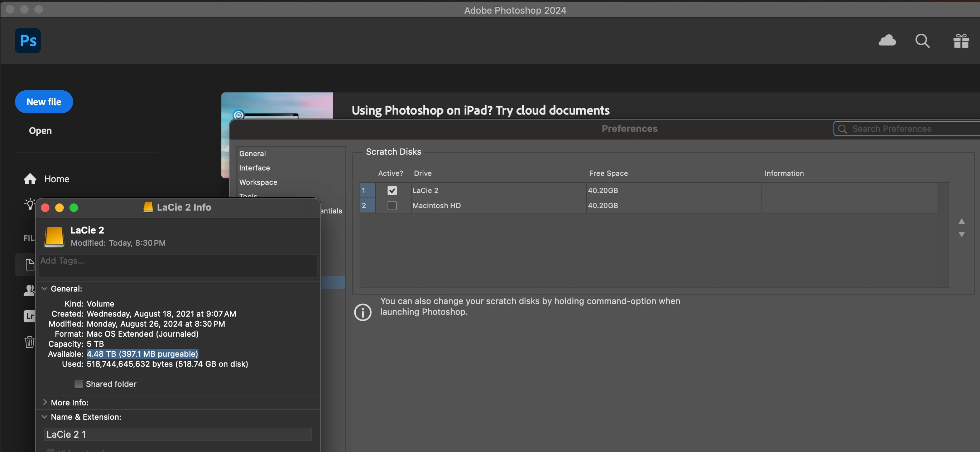
Task: Click the Photoshop Ps logo icon
Action: [x=28, y=41]
